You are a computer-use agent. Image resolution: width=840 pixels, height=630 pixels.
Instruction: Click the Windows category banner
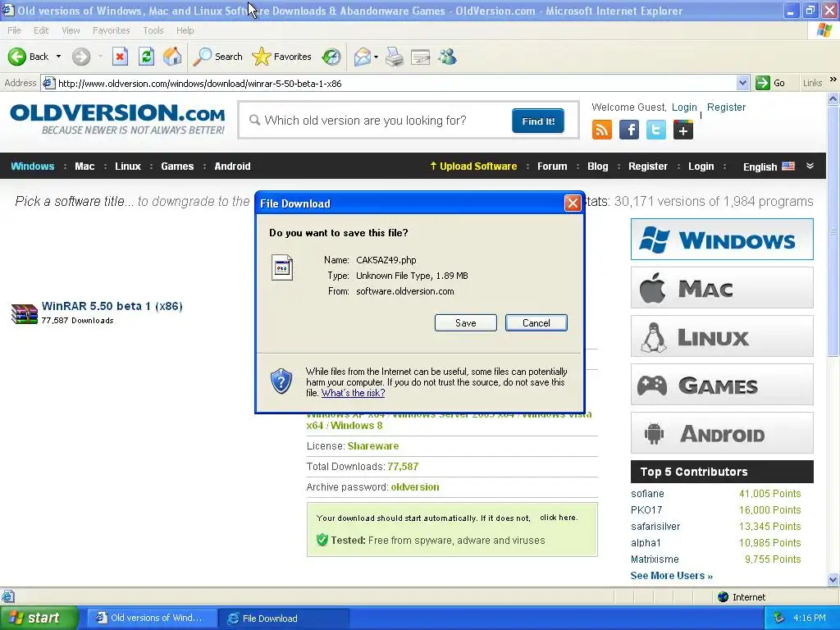[722, 239]
